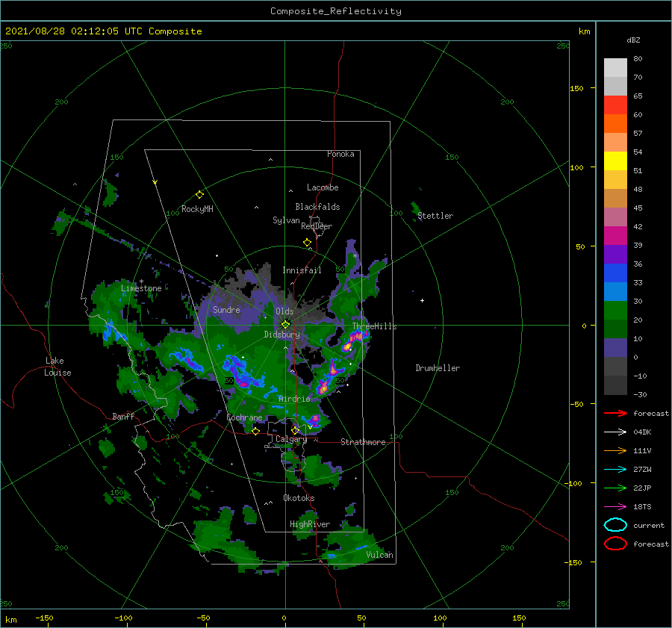
Task: Click the -30 dBZ legend value
Action: tap(641, 395)
